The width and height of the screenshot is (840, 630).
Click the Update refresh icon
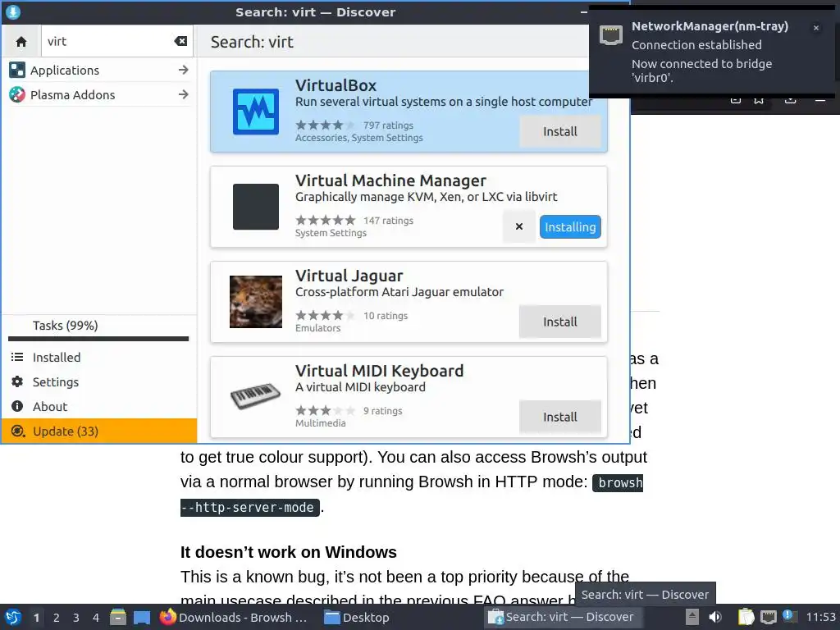click(x=17, y=431)
